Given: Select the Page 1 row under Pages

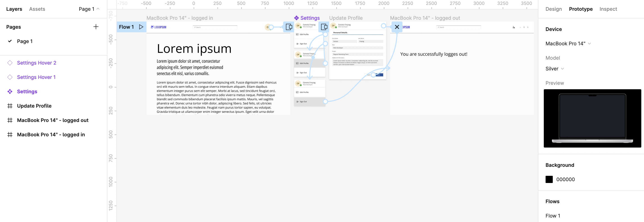Looking at the screenshot, I should (53, 41).
